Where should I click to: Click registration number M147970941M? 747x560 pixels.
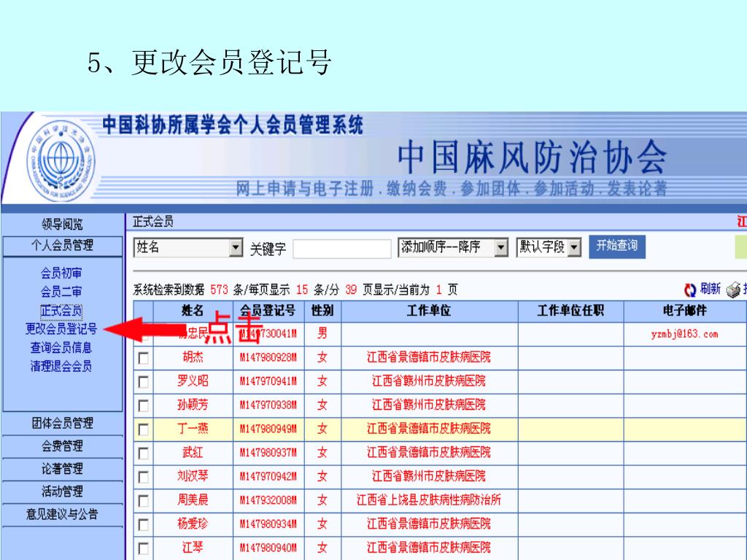(x=268, y=381)
